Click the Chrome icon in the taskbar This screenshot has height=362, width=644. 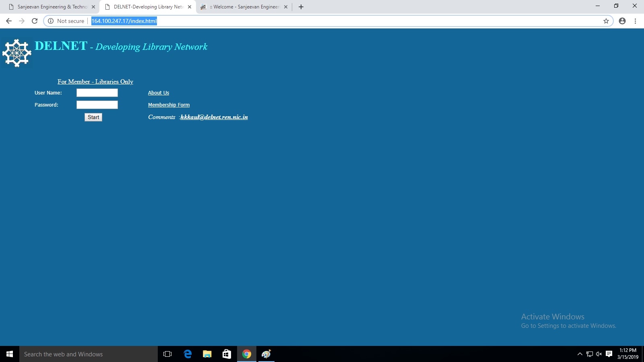tap(247, 354)
